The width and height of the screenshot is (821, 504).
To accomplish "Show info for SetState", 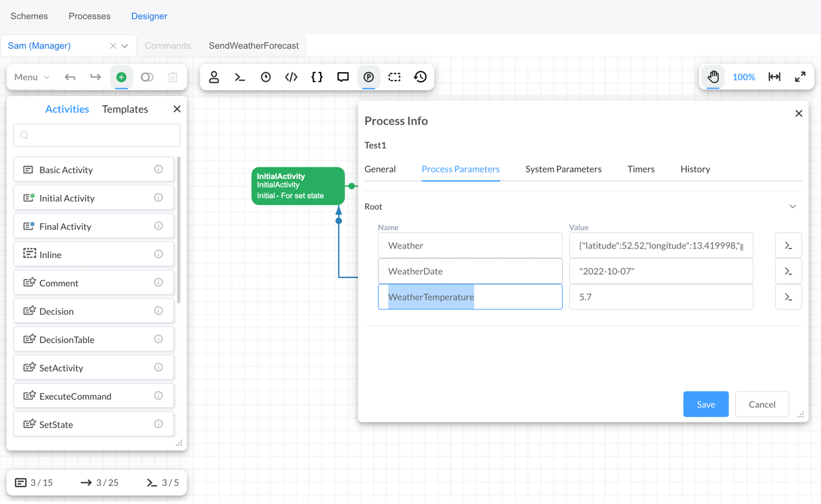I will click(x=158, y=424).
